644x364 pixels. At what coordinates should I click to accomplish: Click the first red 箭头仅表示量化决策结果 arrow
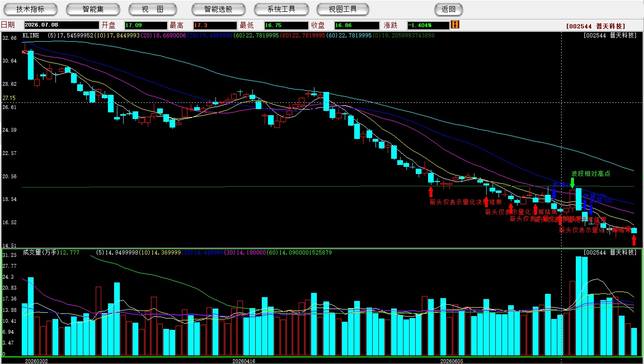pyautogui.click(x=430, y=191)
